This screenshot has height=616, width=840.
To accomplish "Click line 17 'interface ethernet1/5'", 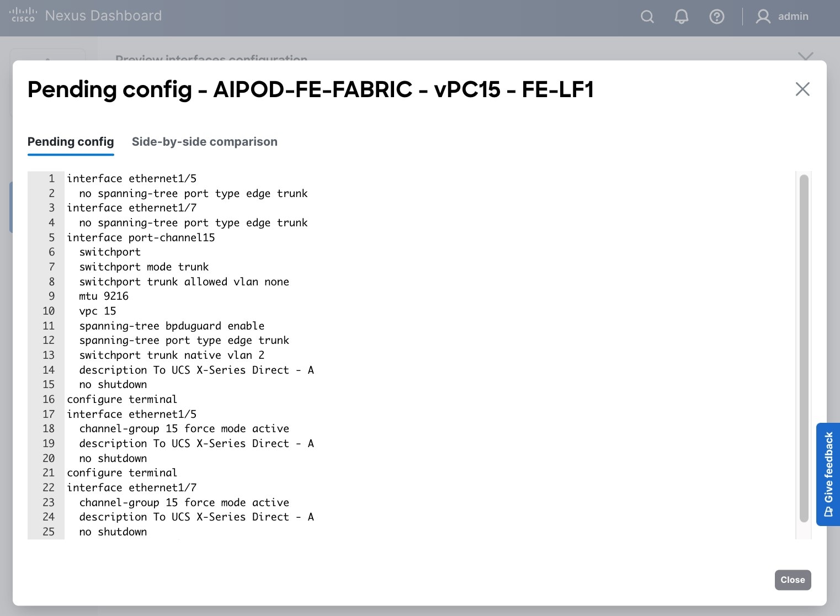I will click(132, 414).
